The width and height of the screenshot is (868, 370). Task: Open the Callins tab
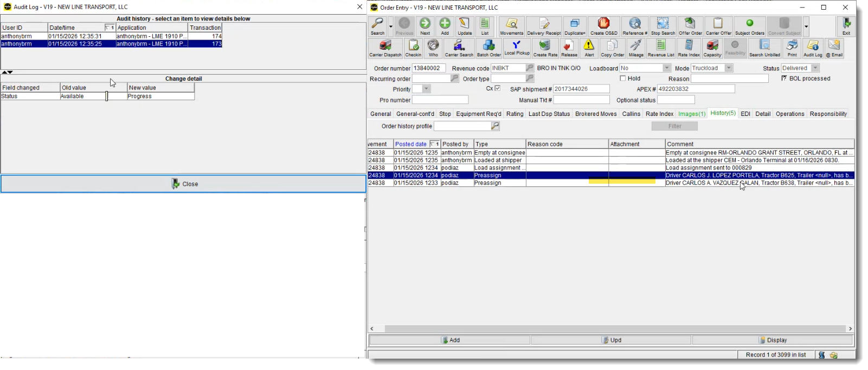(x=631, y=114)
